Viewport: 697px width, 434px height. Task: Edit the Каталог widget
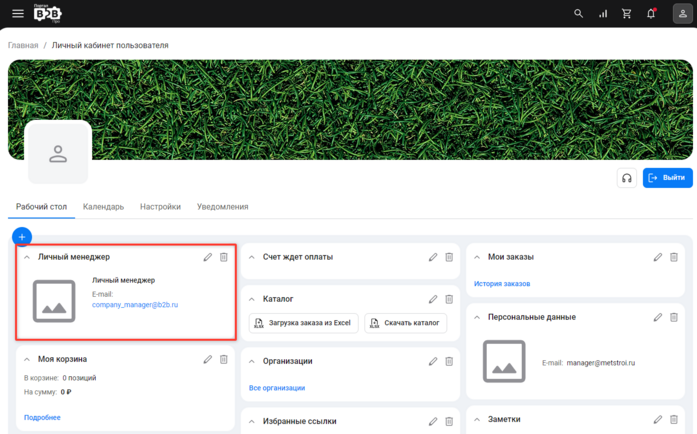coord(433,299)
